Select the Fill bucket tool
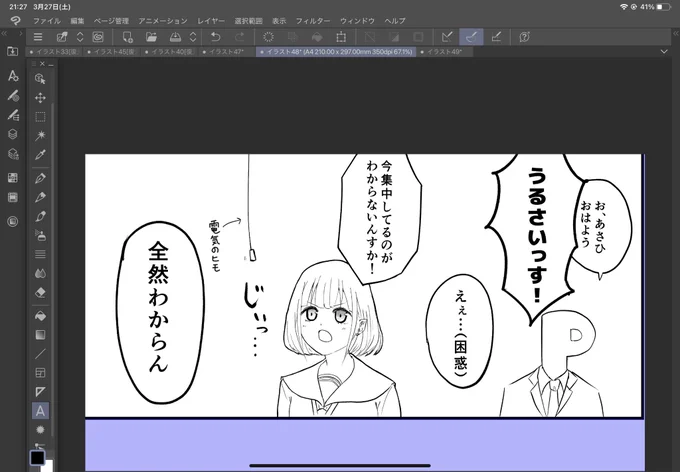The image size is (680, 472). 40,316
